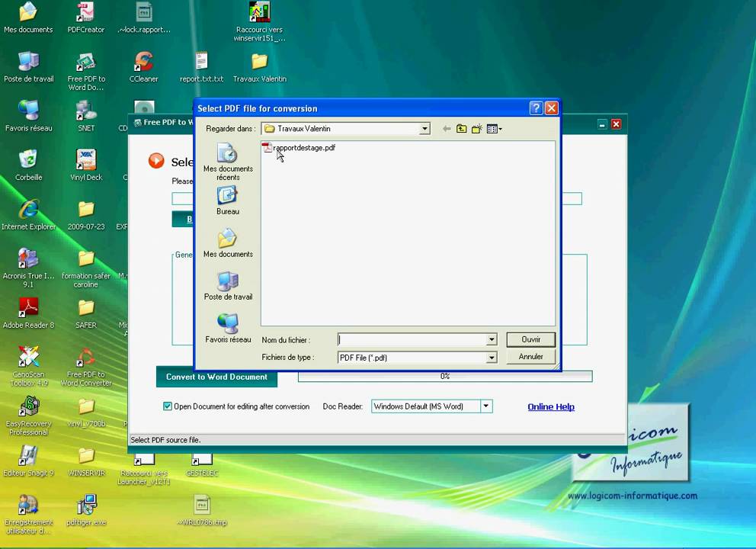This screenshot has width=756, height=549.
Task: Click the back arrow in file dialog toolbar
Action: tap(447, 129)
